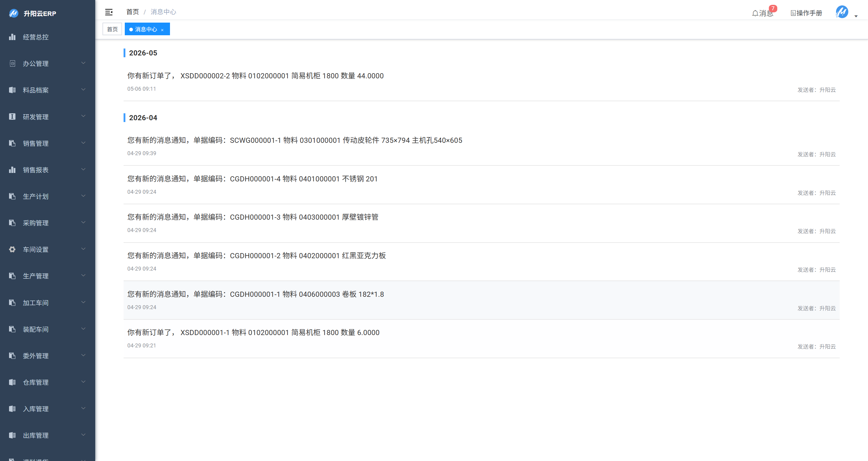
Task: Open message CGDH000001-1 卷板 182*1.8
Action: 482,300
